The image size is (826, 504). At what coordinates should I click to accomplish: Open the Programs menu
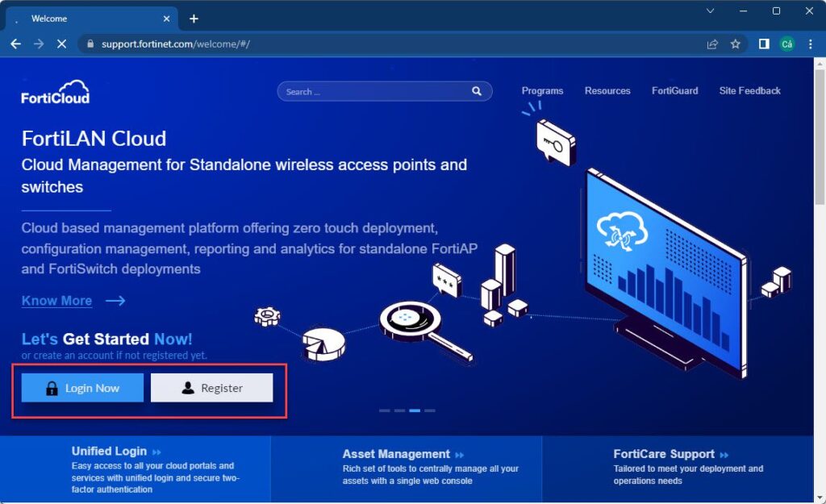click(x=542, y=90)
